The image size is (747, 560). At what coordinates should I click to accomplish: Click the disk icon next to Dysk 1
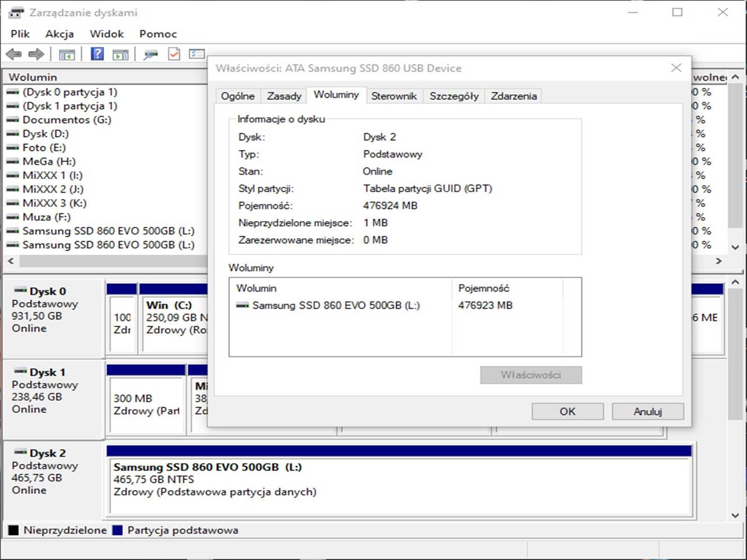pos(21,371)
